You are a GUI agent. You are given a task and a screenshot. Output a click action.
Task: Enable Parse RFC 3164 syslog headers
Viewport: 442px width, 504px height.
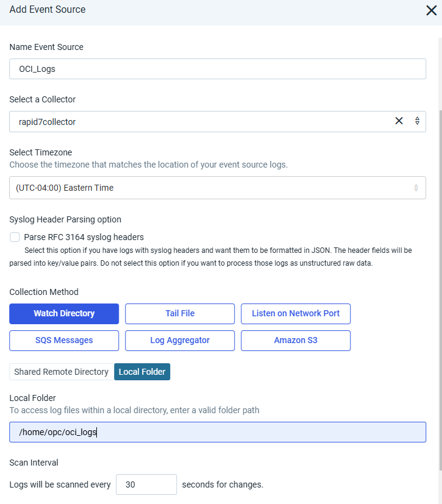point(15,237)
